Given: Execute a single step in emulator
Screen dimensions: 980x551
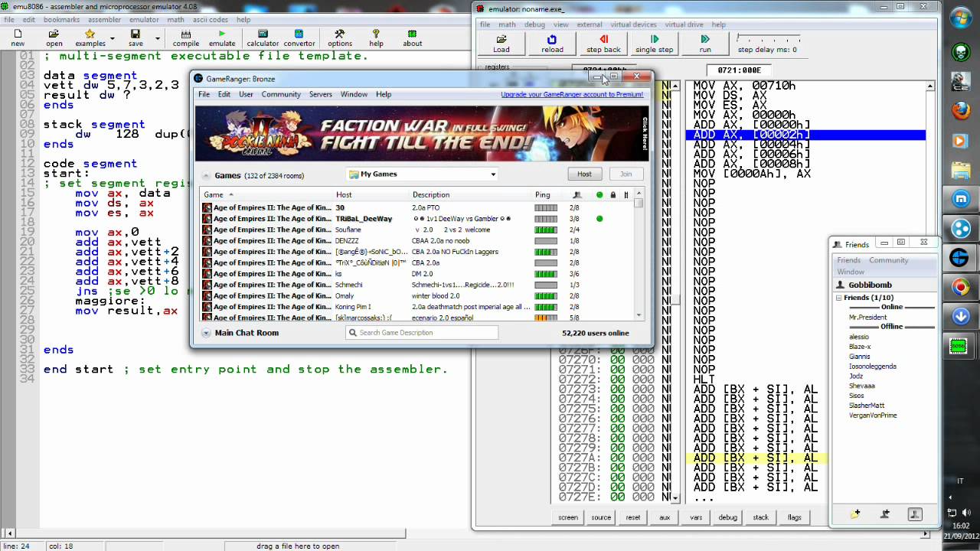Looking at the screenshot, I should pyautogui.click(x=655, y=44).
